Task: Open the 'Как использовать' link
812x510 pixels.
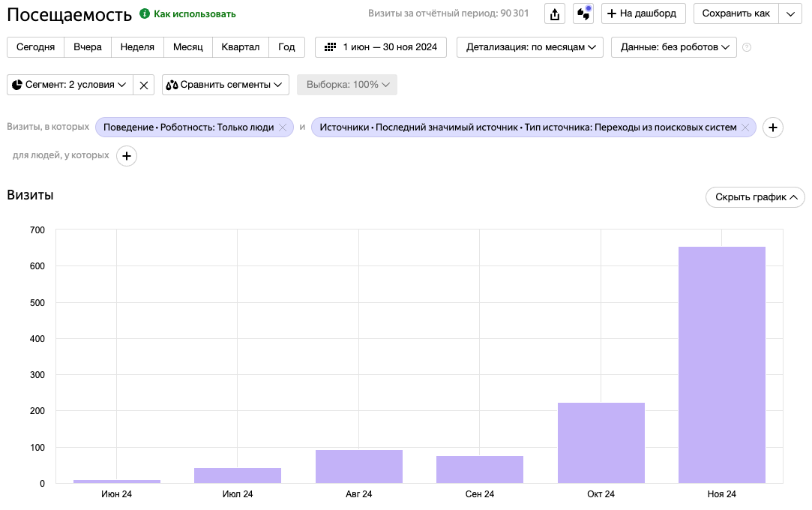Action: (x=195, y=14)
